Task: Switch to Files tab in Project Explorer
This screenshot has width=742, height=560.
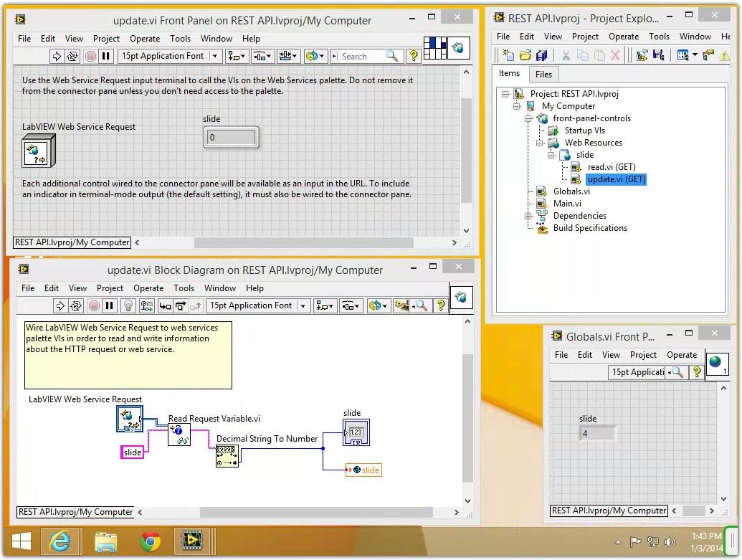Action: (543, 74)
